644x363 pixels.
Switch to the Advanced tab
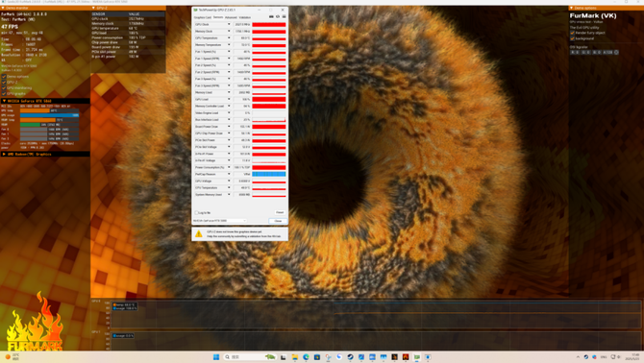point(231,17)
